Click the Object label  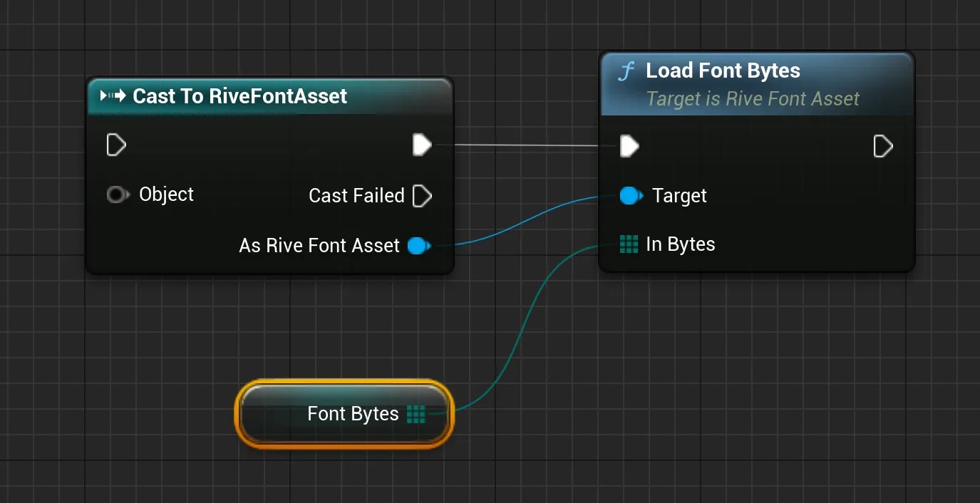(166, 195)
